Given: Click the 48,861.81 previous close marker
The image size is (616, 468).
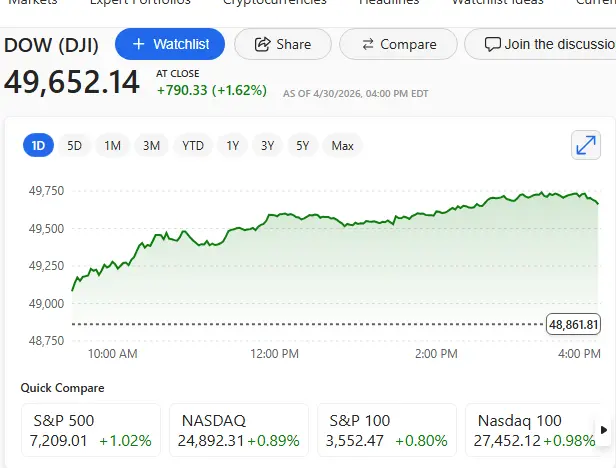Looking at the screenshot, I should 573,324.
